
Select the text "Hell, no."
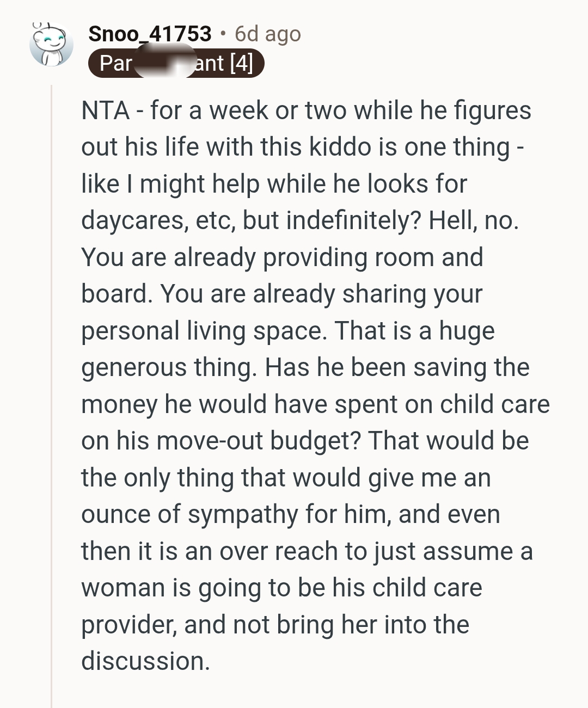pyautogui.click(x=474, y=220)
